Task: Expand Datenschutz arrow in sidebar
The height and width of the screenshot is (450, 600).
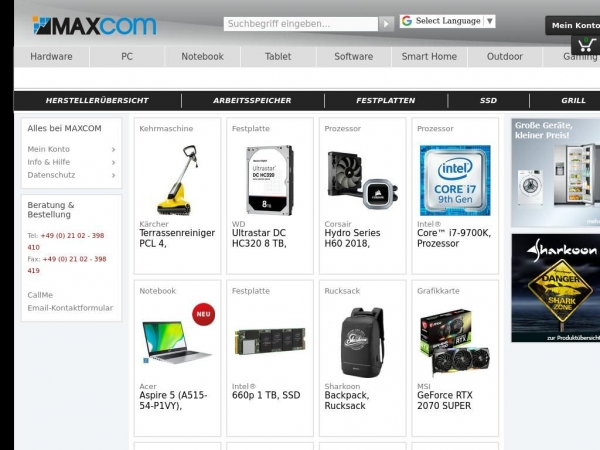Action: [113, 176]
